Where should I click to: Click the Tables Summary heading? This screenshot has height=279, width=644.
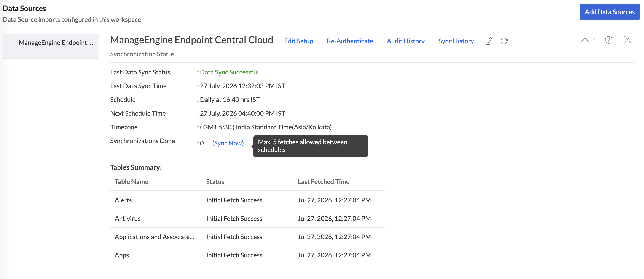(136, 167)
